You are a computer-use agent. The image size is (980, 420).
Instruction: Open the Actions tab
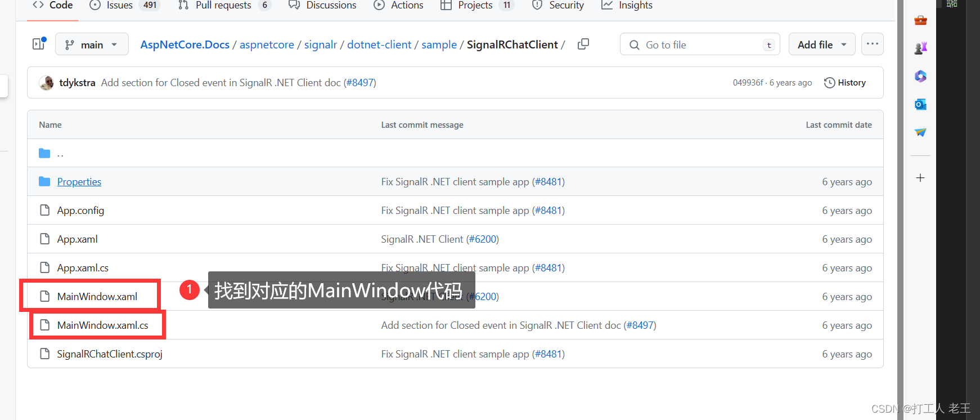(399, 5)
